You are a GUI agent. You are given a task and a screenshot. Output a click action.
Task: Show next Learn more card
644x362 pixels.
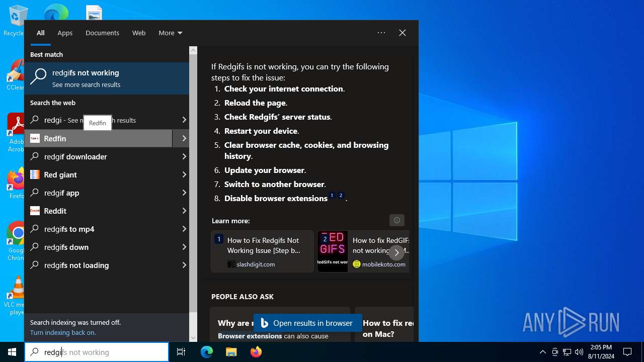396,252
